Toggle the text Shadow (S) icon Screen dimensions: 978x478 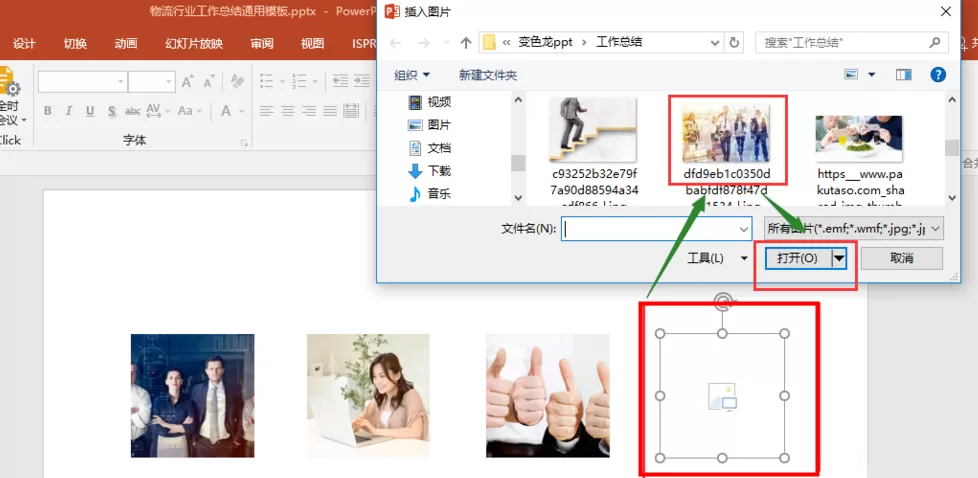coord(112,111)
